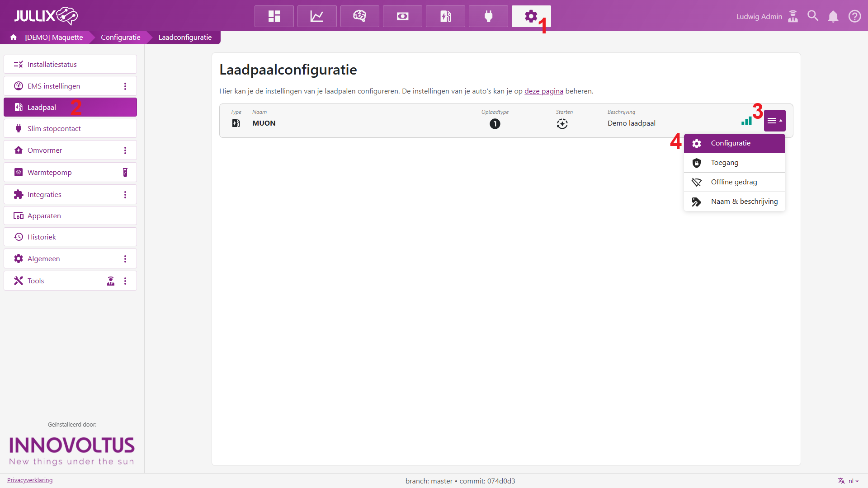Open the money banknote icon tab
Image resolution: width=868 pixels, height=488 pixels.
(402, 16)
